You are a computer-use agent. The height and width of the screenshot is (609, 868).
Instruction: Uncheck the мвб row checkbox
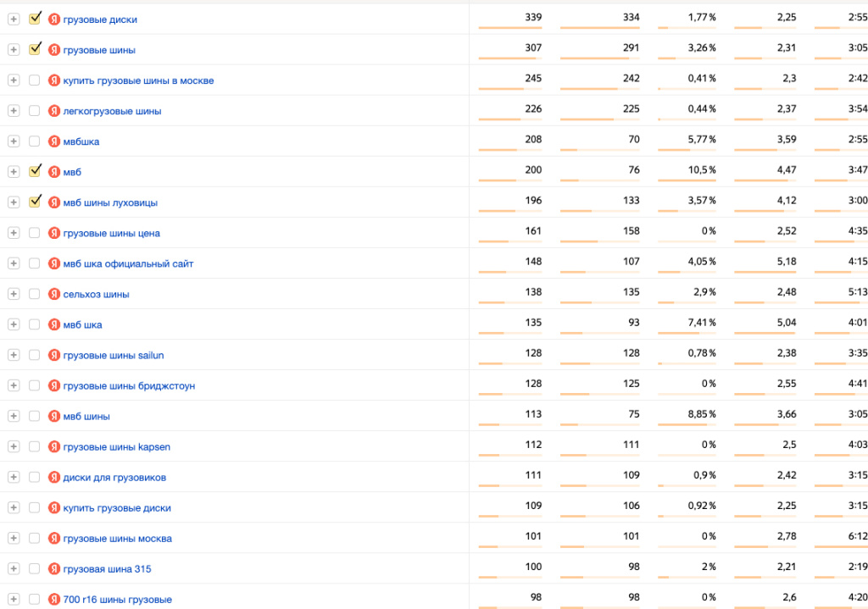click(x=34, y=172)
